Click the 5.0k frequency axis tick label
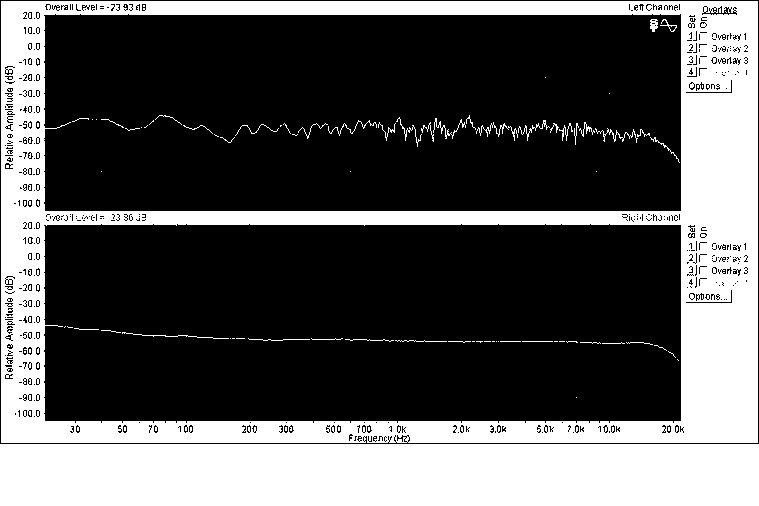The height and width of the screenshot is (506, 759). (545, 429)
